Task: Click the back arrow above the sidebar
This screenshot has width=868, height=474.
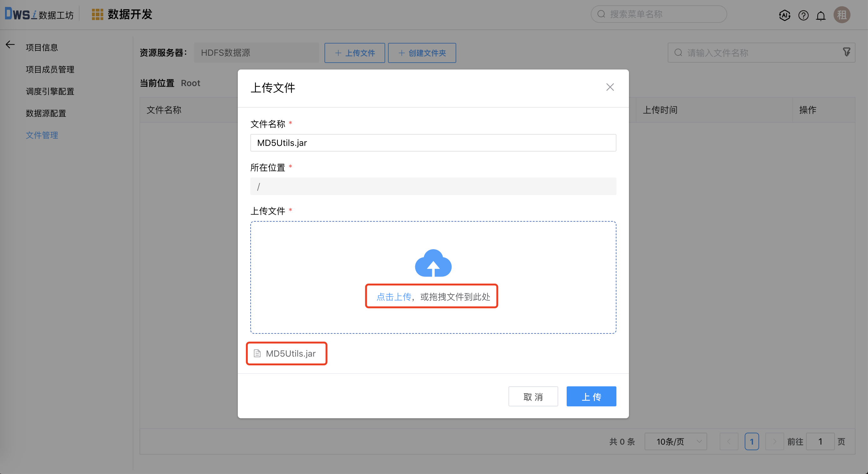Action: 10,44
